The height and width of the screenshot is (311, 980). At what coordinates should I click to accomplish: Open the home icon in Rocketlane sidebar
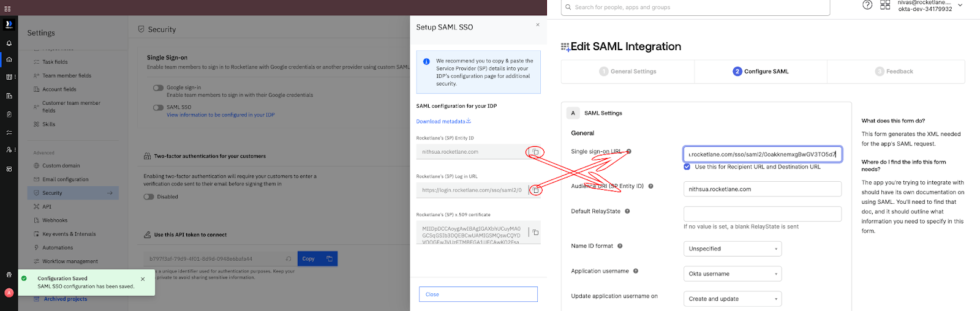tap(9, 60)
